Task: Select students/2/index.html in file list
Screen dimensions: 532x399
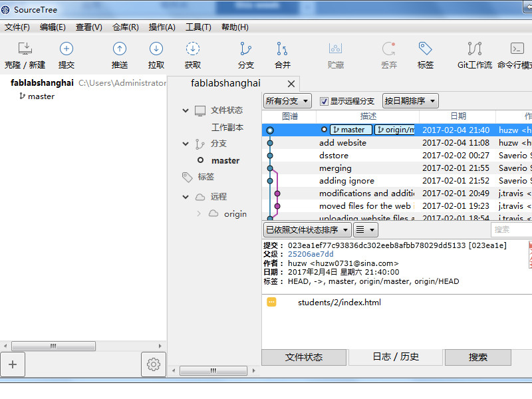Action: pyautogui.click(x=339, y=303)
